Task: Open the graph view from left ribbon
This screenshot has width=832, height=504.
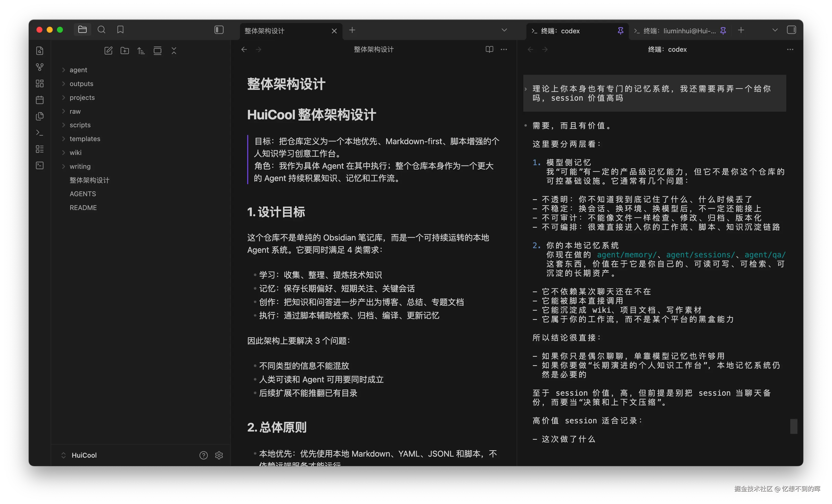Action: [39, 67]
